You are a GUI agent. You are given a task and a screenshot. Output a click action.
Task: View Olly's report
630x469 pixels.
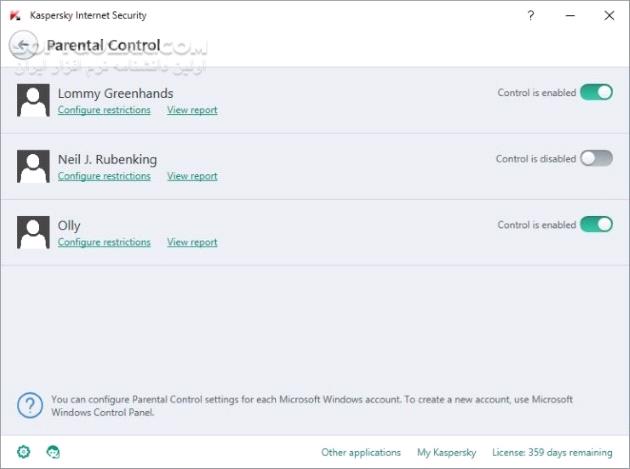pos(192,242)
